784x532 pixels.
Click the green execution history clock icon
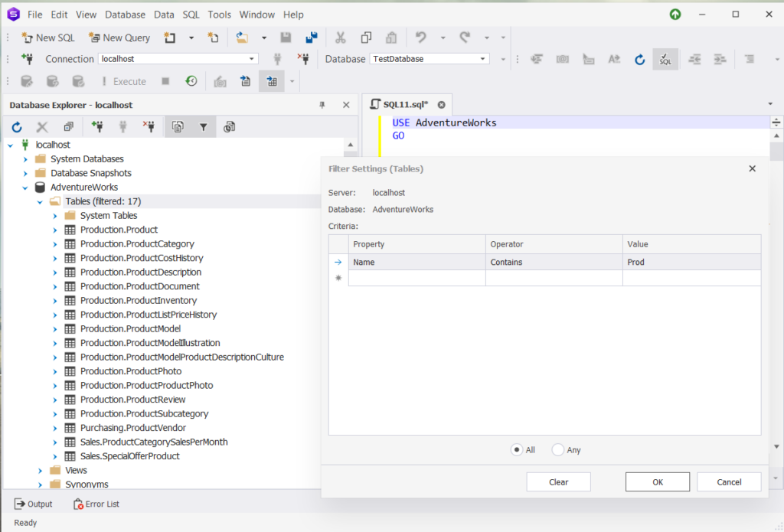(x=191, y=81)
